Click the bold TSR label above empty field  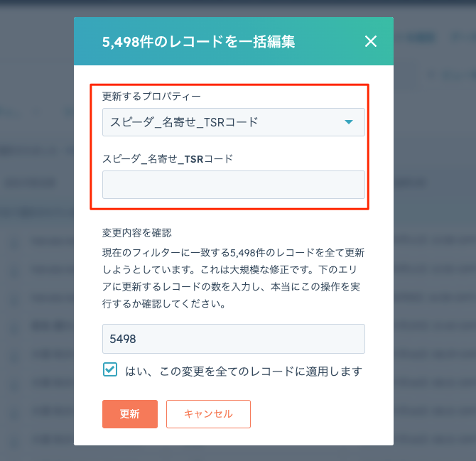click(190, 159)
